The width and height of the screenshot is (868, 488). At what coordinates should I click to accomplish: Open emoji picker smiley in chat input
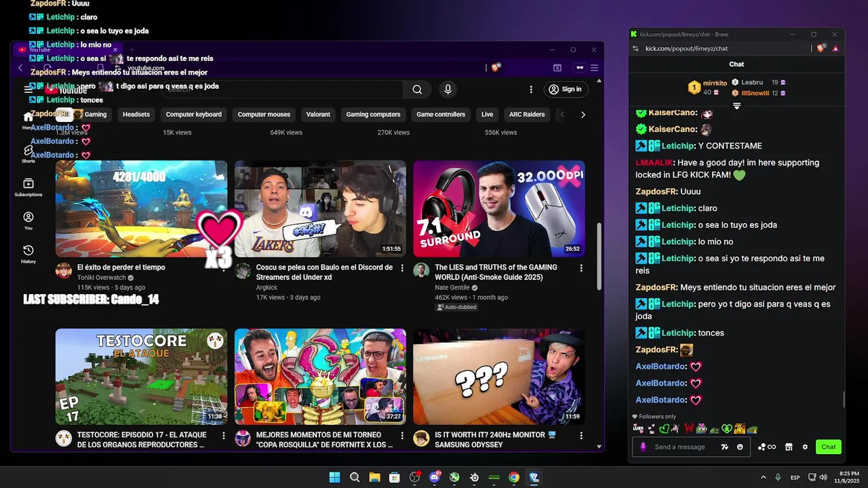click(740, 447)
